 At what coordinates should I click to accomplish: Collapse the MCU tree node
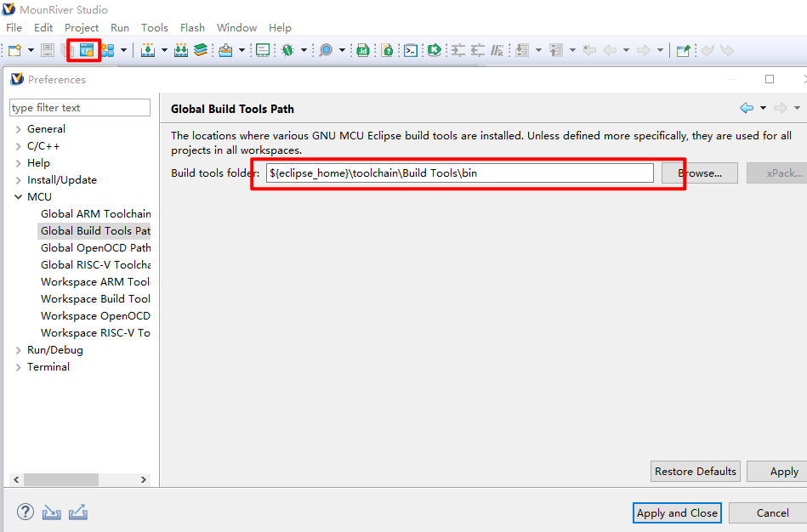[19, 197]
